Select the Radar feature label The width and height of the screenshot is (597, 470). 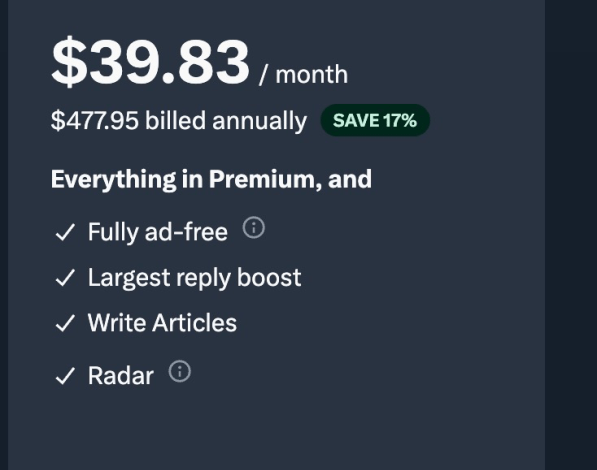121,376
